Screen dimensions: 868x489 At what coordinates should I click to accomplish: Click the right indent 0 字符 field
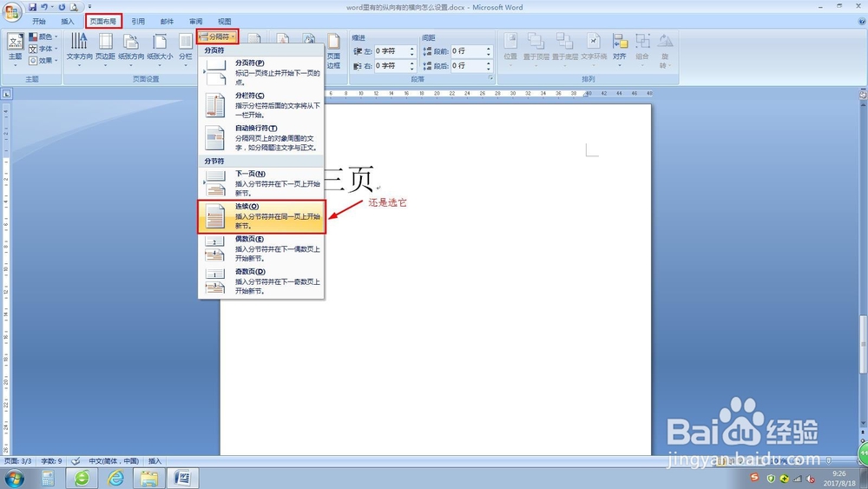pos(391,66)
